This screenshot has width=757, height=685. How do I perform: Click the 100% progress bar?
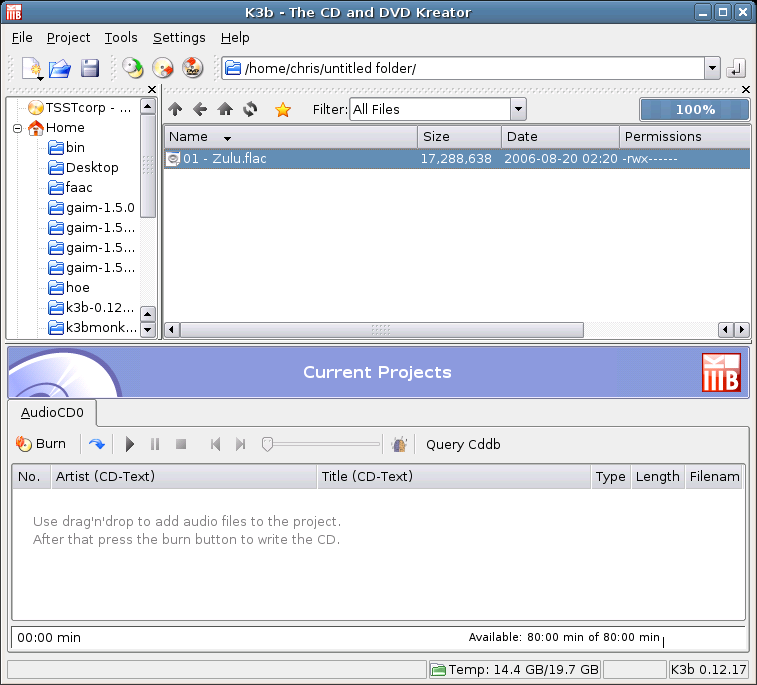pos(695,110)
